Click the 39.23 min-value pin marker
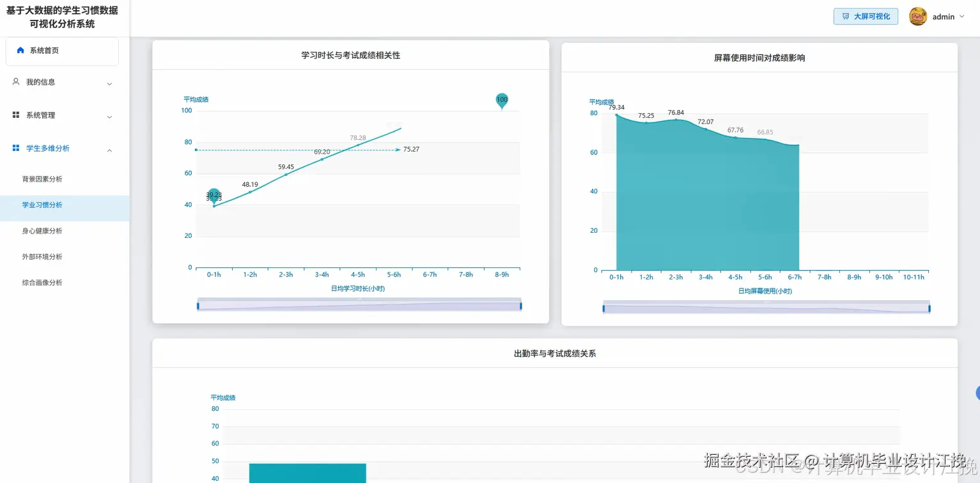This screenshot has width=980, height=483. (214, 196)
